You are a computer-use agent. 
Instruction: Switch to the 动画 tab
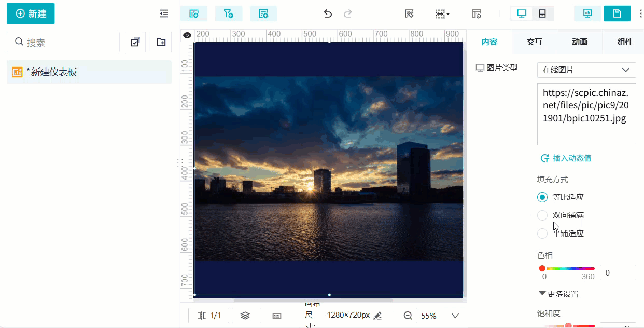tap(579, 42)
